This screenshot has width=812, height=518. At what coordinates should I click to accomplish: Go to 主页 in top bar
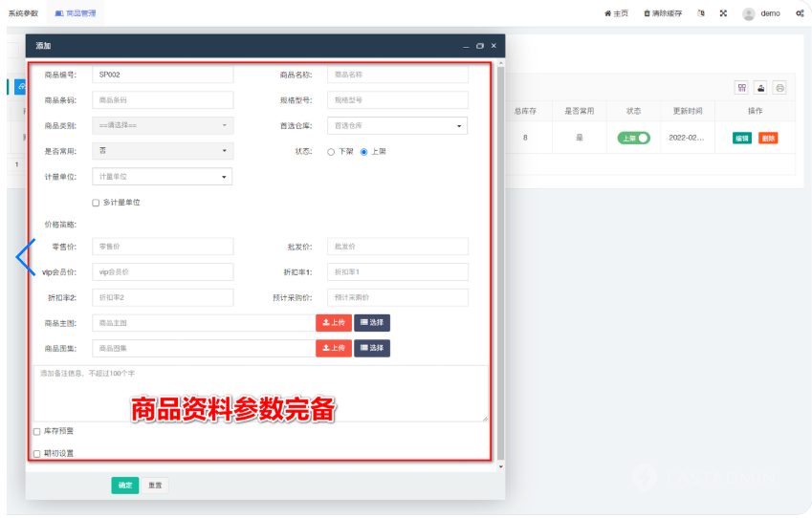(x=616, y=13)
